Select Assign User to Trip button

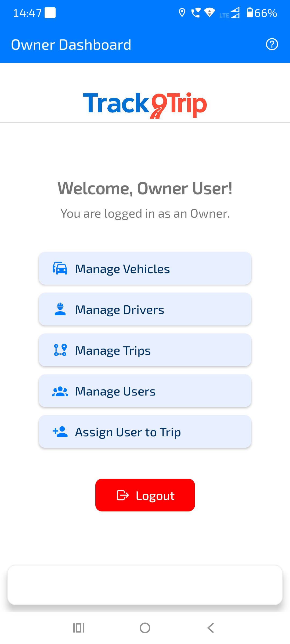click(x=145, y=431)
